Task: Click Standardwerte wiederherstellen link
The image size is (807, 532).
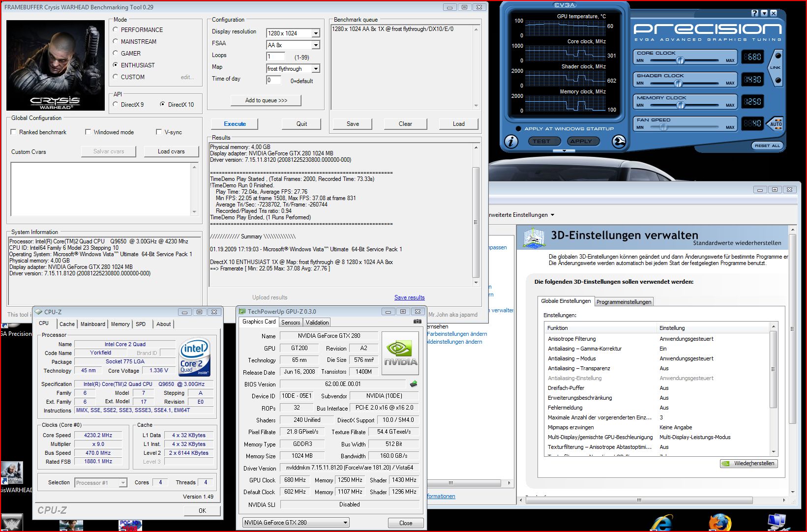Action: click(737, 243)
